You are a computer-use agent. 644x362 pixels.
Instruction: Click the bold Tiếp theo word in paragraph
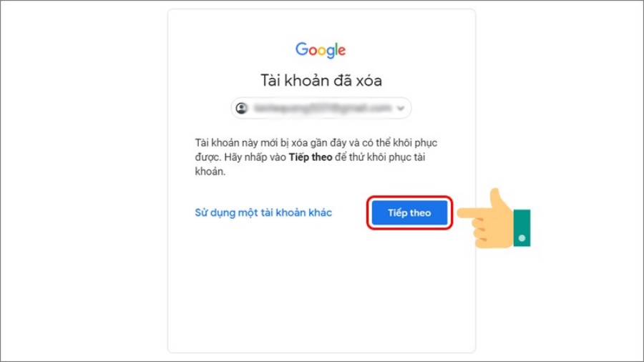point(311,157)
